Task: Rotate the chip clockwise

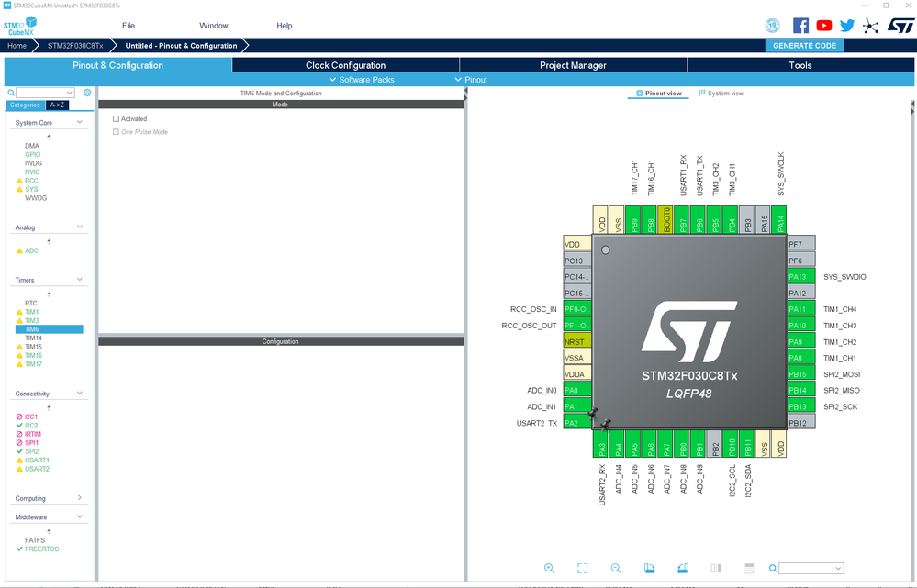Action: click(649, 568)
